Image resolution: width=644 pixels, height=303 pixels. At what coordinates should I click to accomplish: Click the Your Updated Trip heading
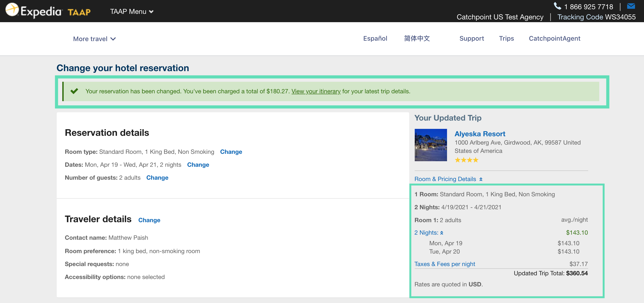pos(448,118)
